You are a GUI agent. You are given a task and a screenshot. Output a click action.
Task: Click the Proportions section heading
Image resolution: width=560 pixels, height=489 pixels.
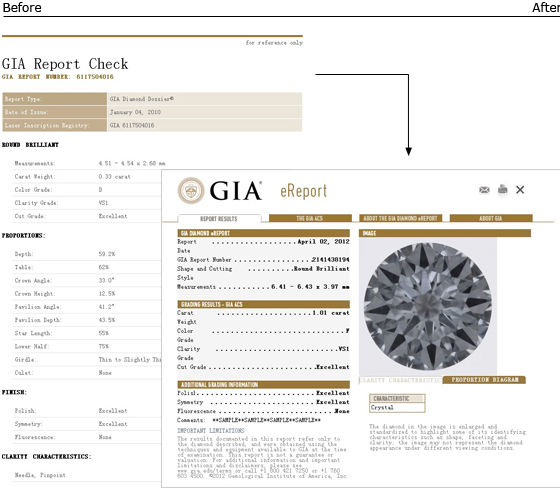pos(24,236)
